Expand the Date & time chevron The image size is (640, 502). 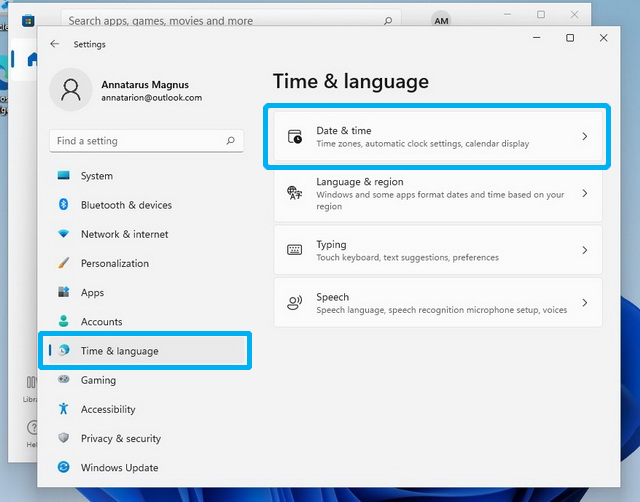[584, 136]
